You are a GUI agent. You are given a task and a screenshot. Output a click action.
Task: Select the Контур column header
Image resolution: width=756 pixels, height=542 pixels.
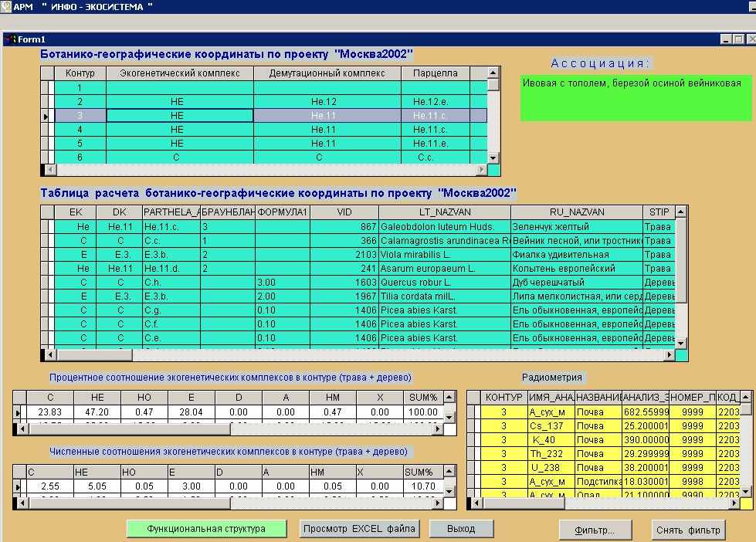pos(80,73)
